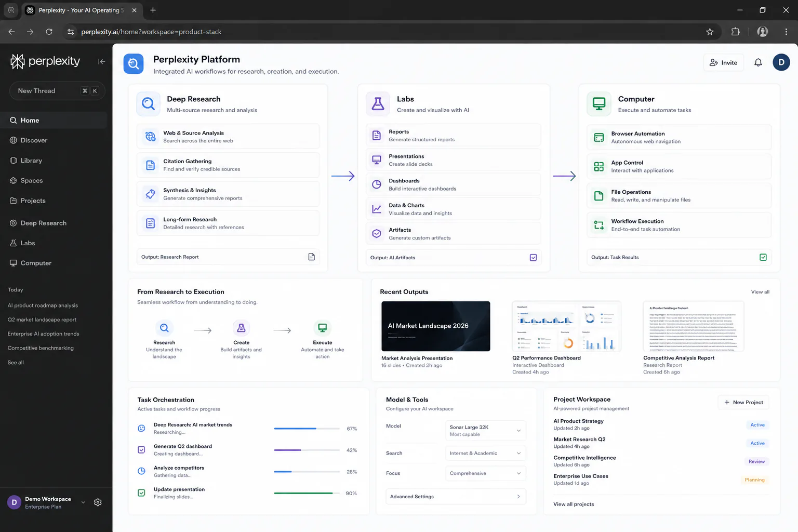Click the Deep Research AI market trends status icon
Screen dimensions: 798x532
point(141,428)
